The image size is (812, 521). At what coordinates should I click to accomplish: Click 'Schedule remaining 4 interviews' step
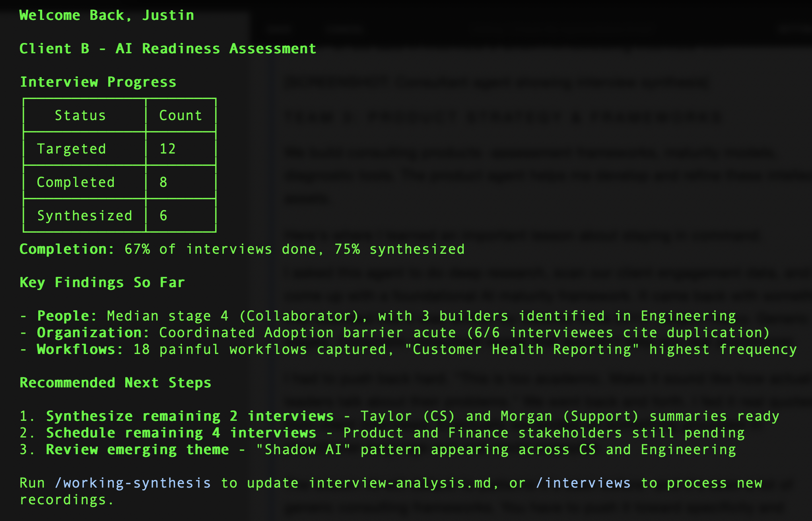(181, 433)
